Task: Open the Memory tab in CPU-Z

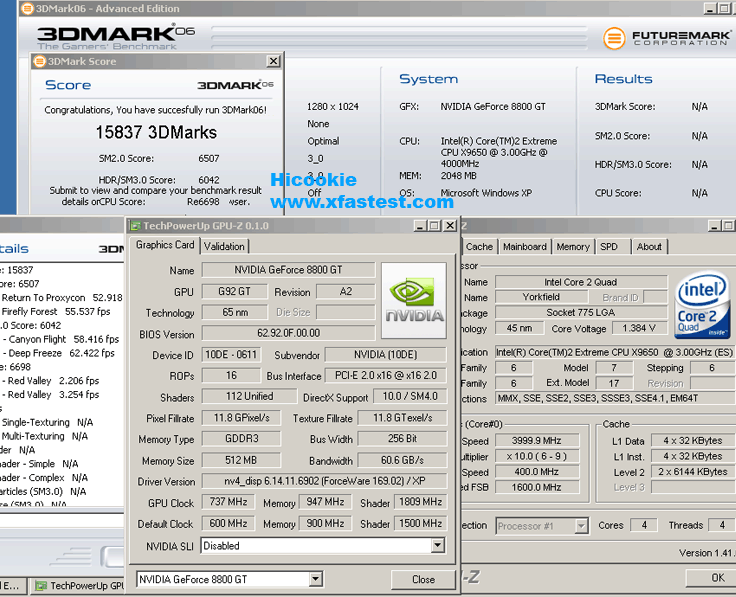Action: (573, 247)
